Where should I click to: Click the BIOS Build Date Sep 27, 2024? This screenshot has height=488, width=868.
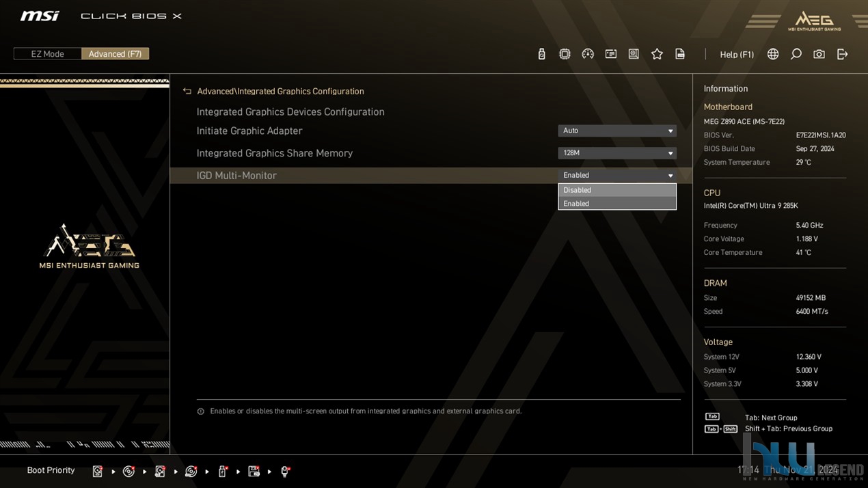[815, 149]
